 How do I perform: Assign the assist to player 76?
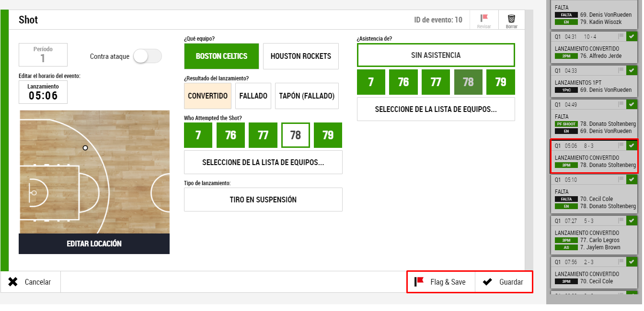tap(403, 82)
